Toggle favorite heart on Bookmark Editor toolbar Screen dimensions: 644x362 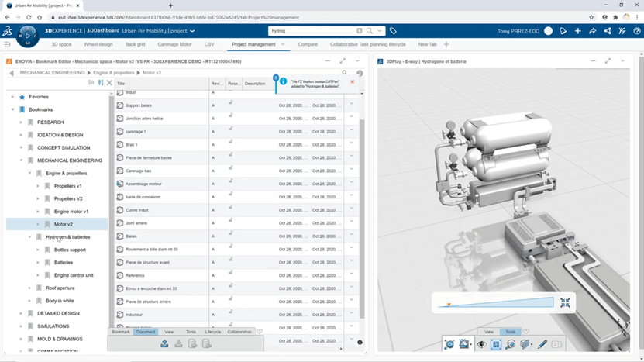tap(259, 332)
